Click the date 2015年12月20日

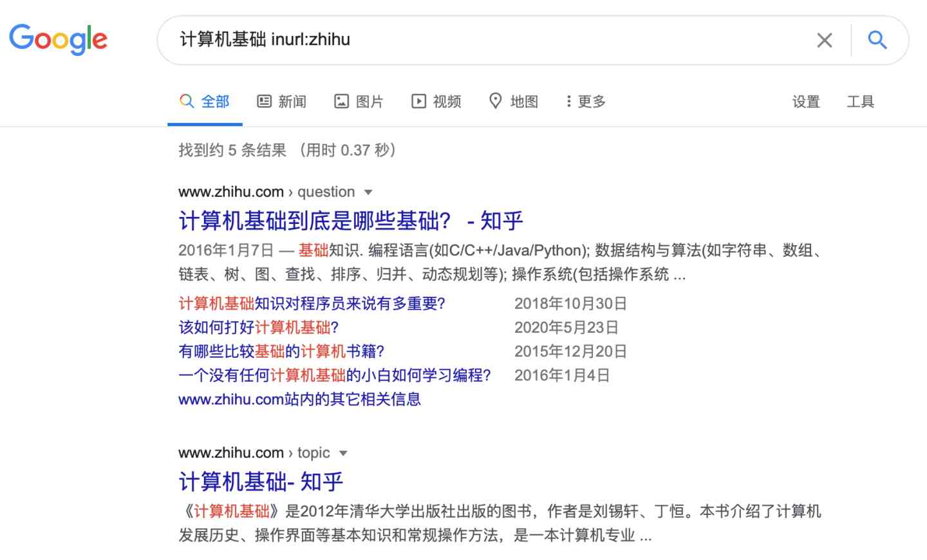(570, 351)
